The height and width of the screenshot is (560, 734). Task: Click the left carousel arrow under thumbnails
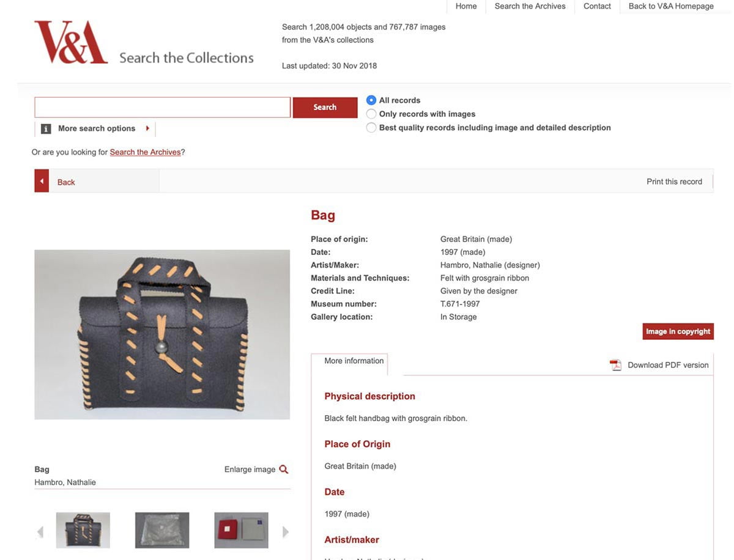(40, 532)
